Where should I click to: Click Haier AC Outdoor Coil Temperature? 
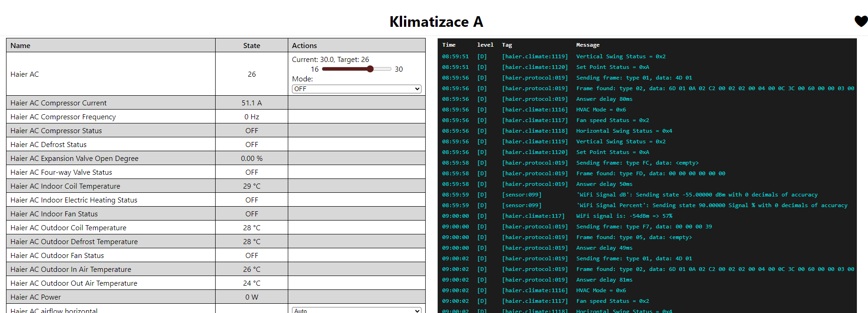68,227
